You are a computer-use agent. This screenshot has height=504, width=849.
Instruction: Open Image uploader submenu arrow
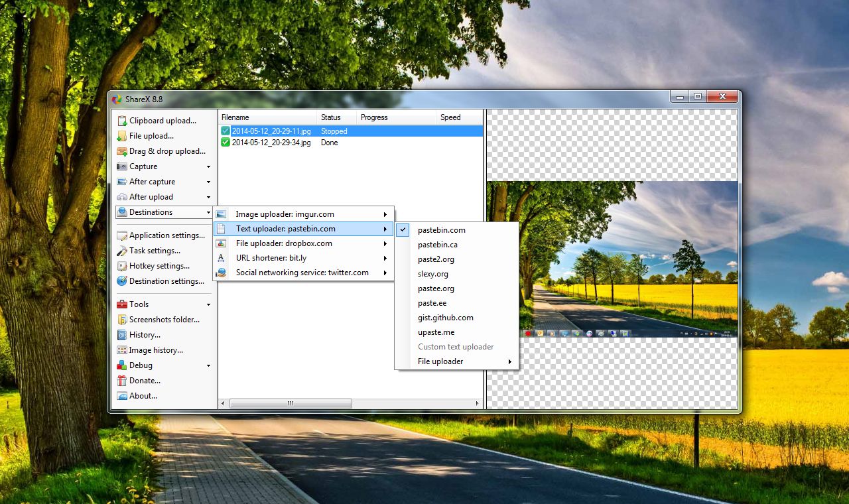coord(385,214)
